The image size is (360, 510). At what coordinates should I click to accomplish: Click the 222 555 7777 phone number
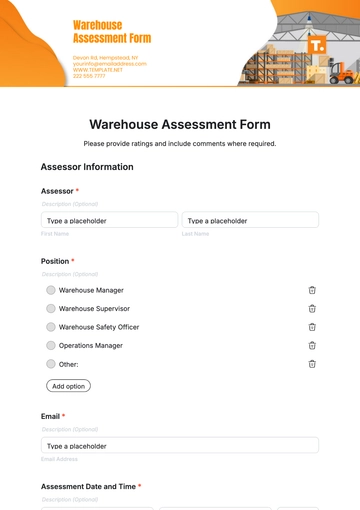(x=89, y=76)
